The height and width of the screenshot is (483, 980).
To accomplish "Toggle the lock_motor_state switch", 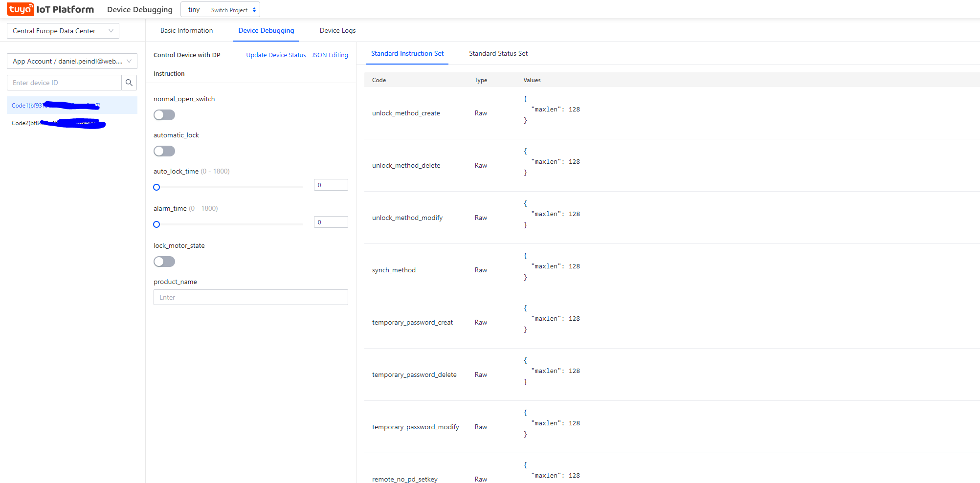I will (x=164, y=262).
